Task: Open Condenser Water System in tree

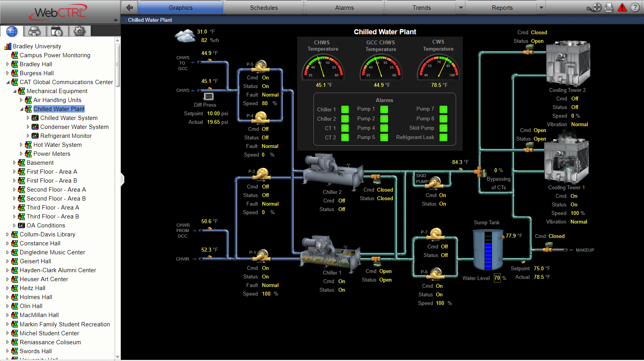Action: click(x=74, y=127)
